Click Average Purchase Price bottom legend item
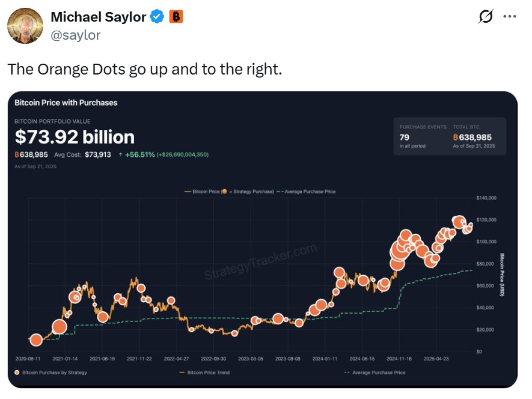 click(x=375, y=373)
